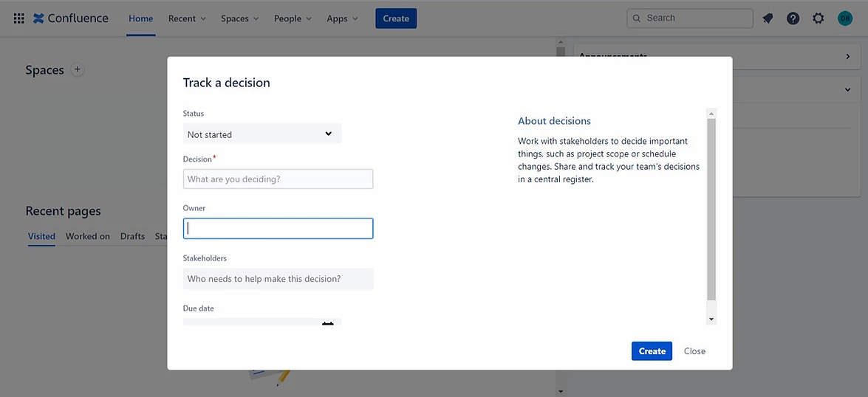Click the Confluence logo
868x397 pixels.
pyautogui.click(x=71, y=18)
